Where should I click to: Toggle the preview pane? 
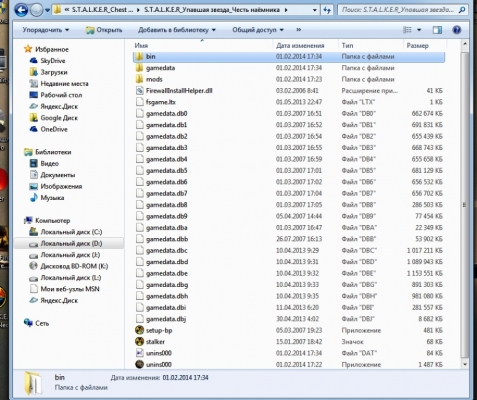(437, 30)
